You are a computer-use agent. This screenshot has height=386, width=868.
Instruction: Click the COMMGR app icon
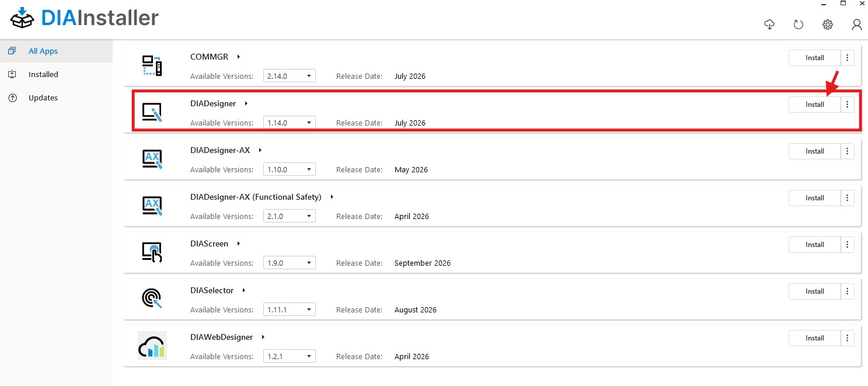pos(152,65)
